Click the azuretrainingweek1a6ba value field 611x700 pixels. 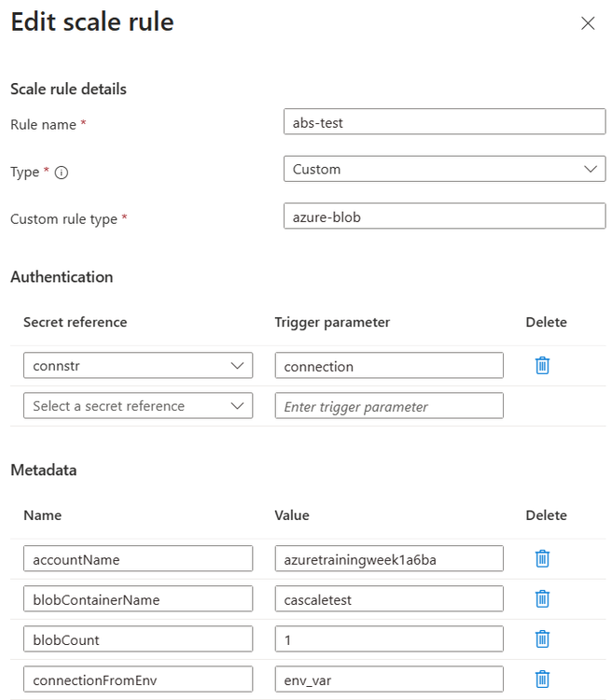(x=389, y=559)
